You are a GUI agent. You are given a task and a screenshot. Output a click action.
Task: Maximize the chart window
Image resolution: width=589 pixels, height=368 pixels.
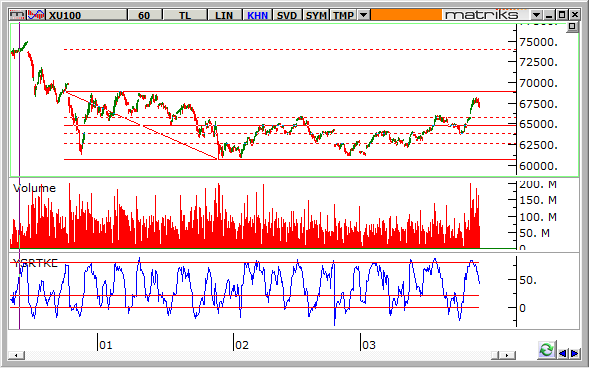tap(562, 15)
